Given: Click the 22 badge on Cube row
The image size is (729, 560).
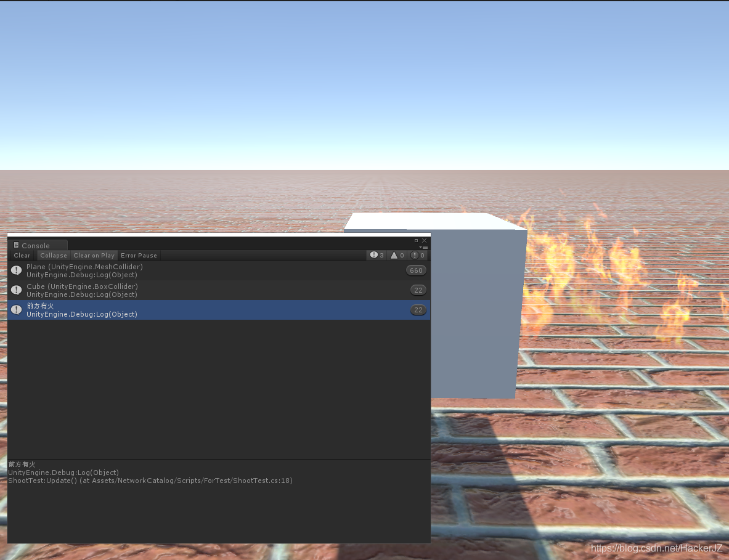Looking at the screenshot, I should (x=418, y=290).
